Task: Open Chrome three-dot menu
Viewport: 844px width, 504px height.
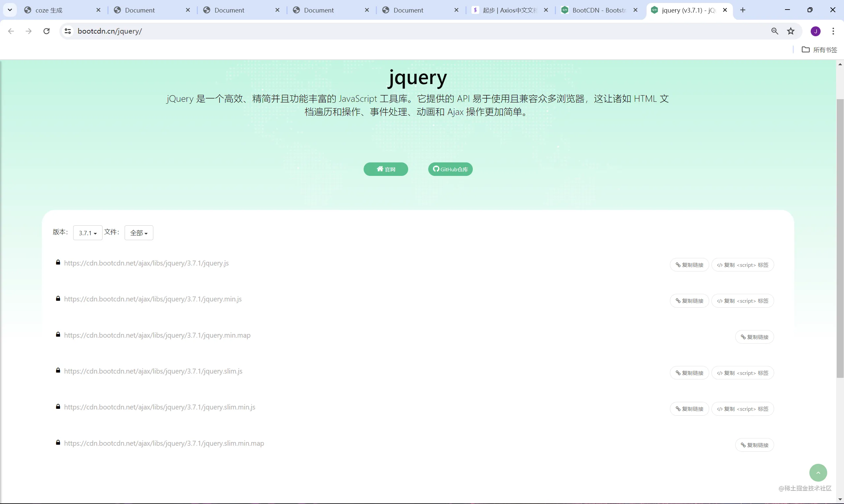Action: click(x=833, y=31)
